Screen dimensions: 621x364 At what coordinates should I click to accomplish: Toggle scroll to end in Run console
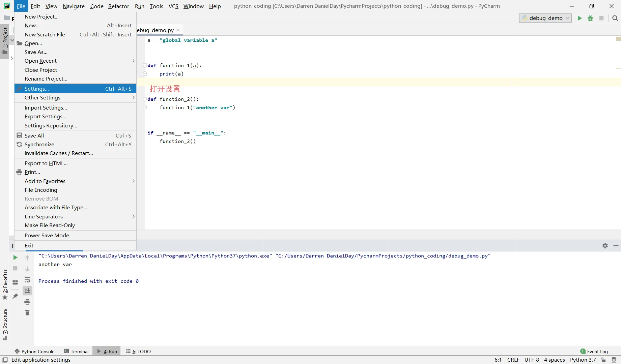click(x=27, y=291)
